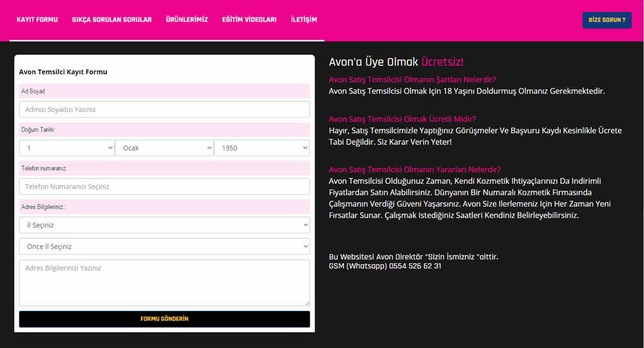
Task: Open the birth year dropdown showing 1950
Action: (x=262, y=148)
